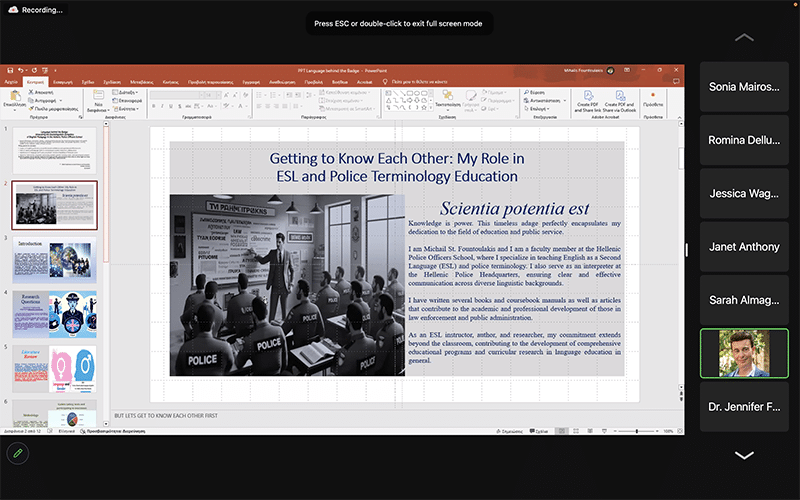The width and height of the screenshot is (800, 500).
Task: Open the File tab in PowerPoint
Action: click(13, 81)
